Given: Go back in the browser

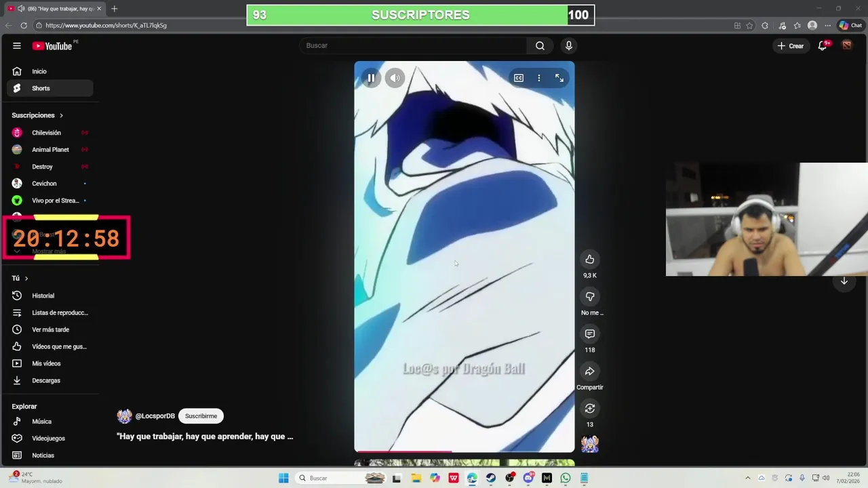Looking at the screenshot, I should [8, 25].
